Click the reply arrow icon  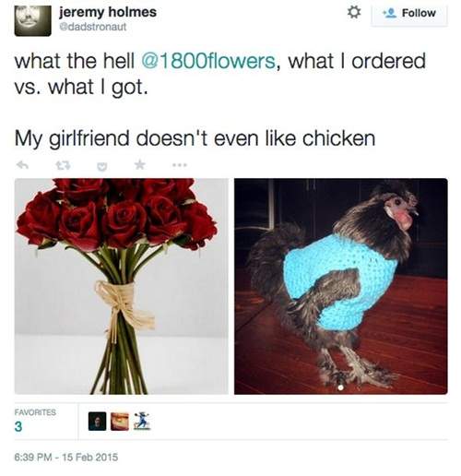[x=22, y=166]
